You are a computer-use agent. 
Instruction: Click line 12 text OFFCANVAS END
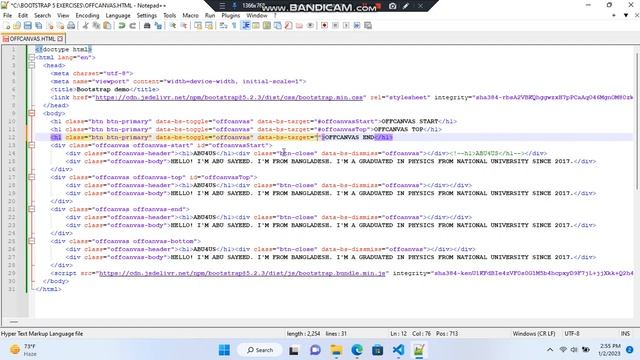[350, 138]
